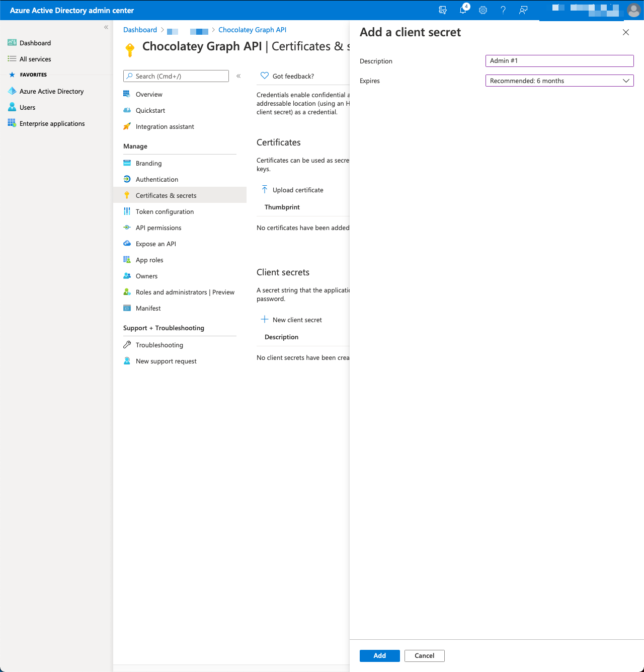Click the Dashboard breadcrumb link
This screenshot has width=644, height=672.
(140, 30)
